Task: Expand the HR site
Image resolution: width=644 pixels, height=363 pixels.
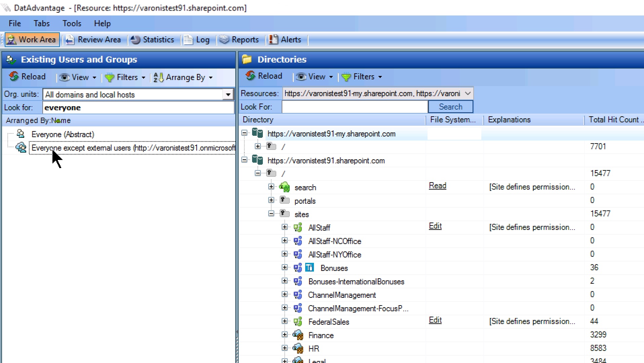Action: click(x=285, y=348)
